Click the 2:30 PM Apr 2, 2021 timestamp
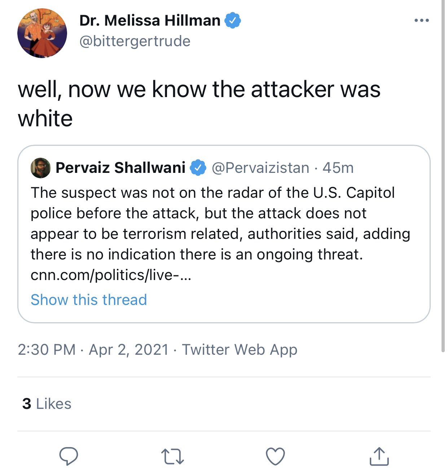 93,350
